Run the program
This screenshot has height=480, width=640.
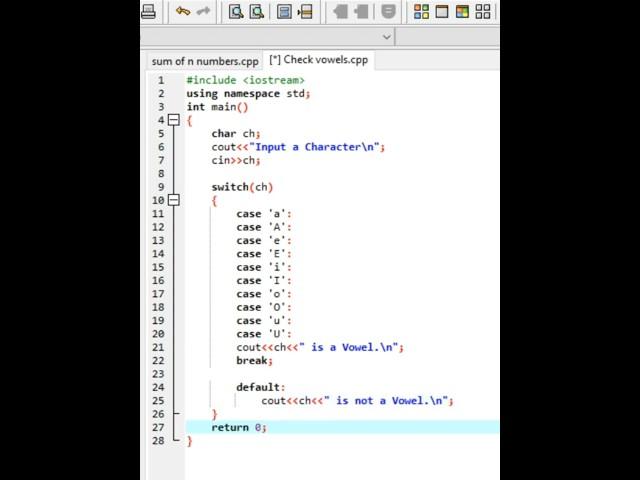[442, 11]
